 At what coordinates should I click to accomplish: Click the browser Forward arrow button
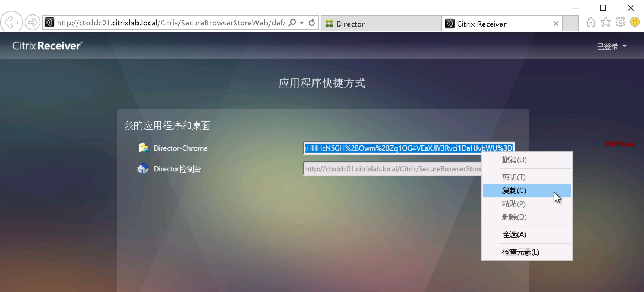coord(32,22)
